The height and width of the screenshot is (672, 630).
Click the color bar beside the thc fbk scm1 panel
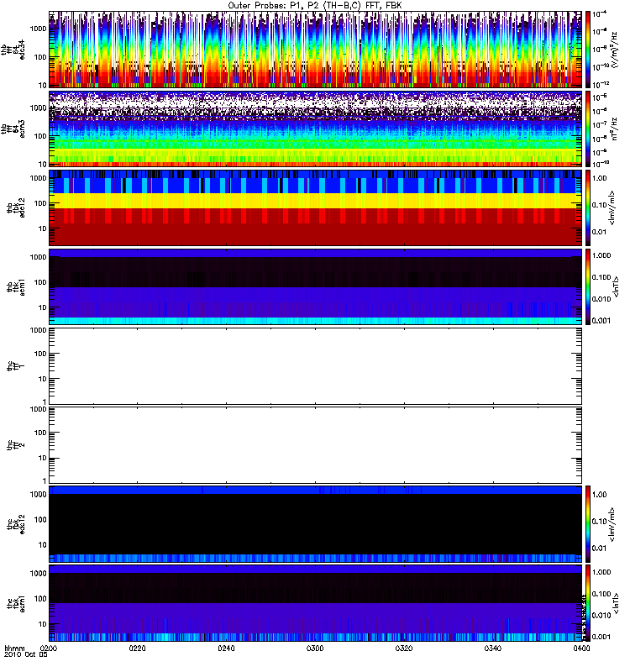[588, 603]
